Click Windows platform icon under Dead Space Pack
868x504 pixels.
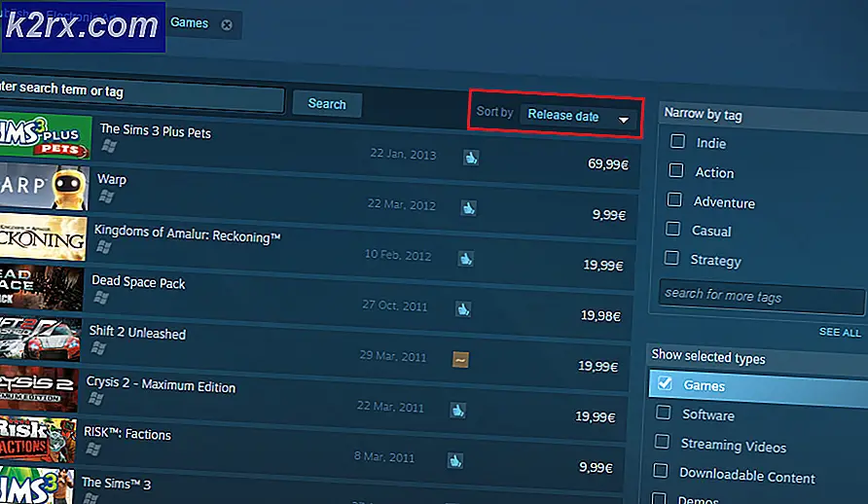click(x=101, y=298)
